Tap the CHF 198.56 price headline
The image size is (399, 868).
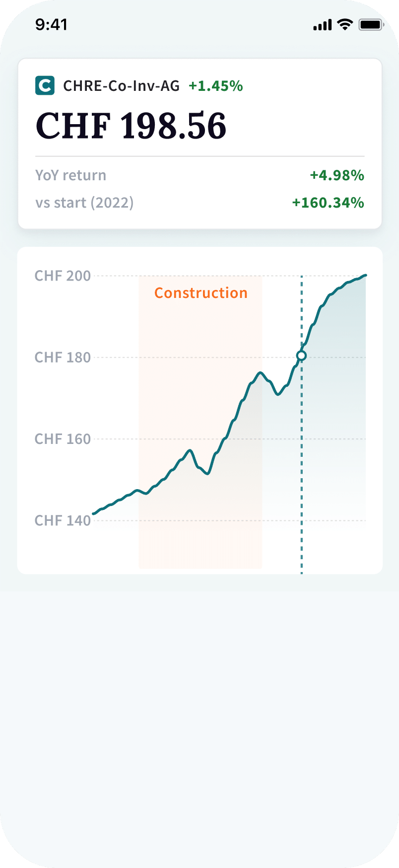coord(131,126)
